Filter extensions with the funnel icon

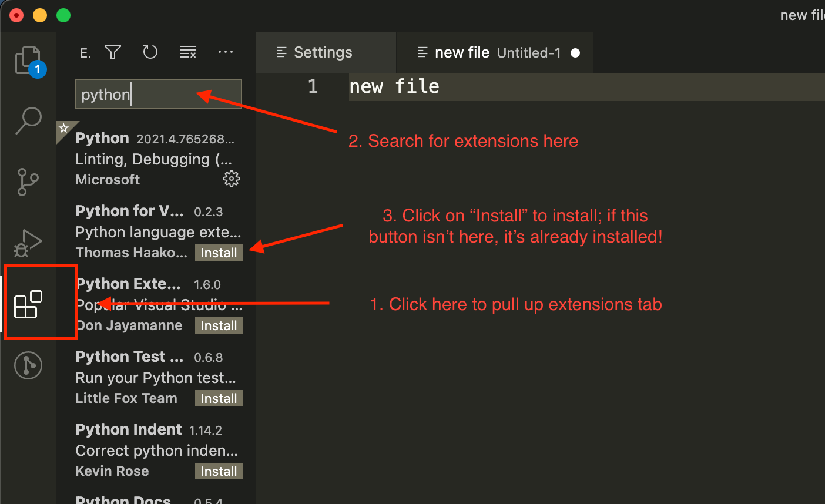point(113,52)
